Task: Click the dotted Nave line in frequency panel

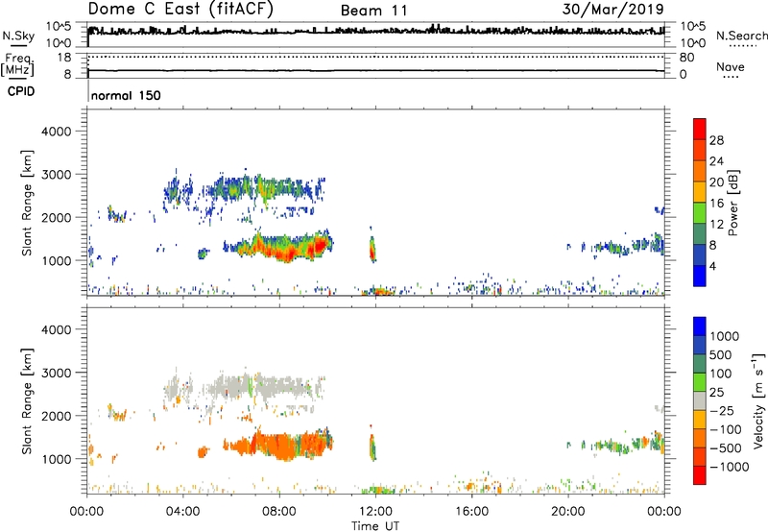Action: [x=375, y=58]
